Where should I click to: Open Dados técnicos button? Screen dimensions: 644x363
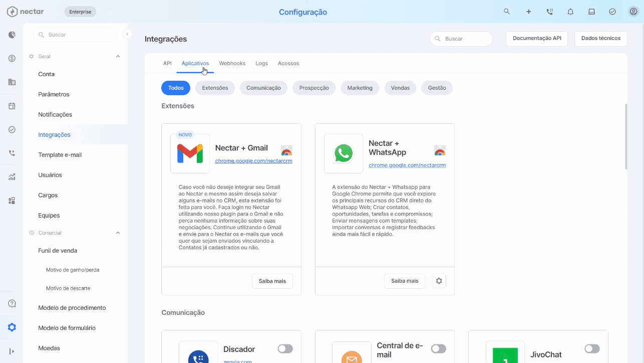[601, 38]
